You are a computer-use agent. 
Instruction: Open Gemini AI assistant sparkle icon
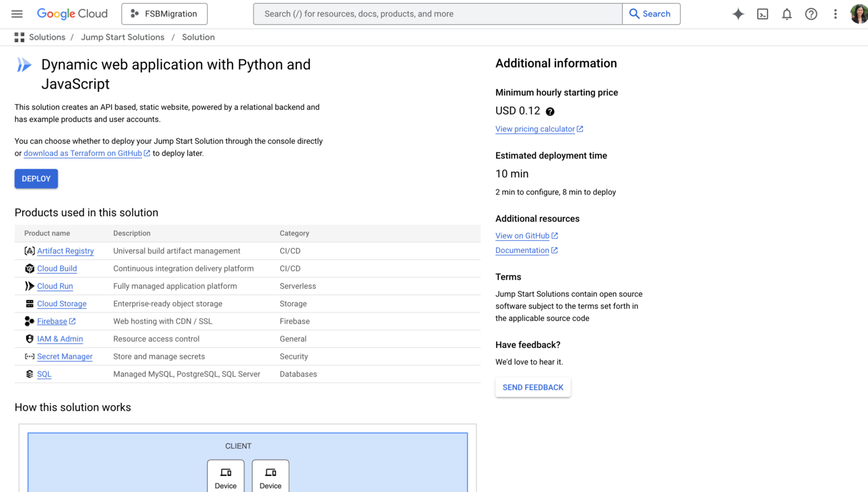pos(738,14)
